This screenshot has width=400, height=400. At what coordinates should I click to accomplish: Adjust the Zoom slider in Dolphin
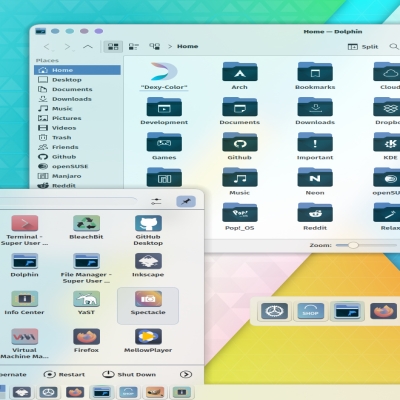366,245
